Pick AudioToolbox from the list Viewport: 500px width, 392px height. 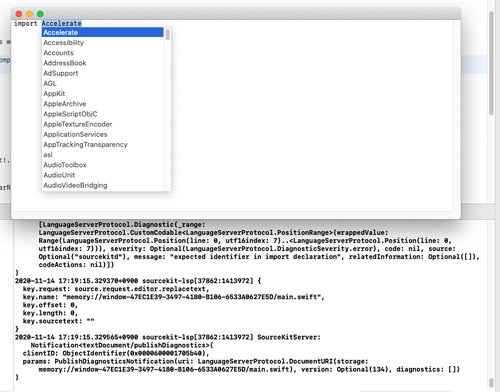(102, 165)
